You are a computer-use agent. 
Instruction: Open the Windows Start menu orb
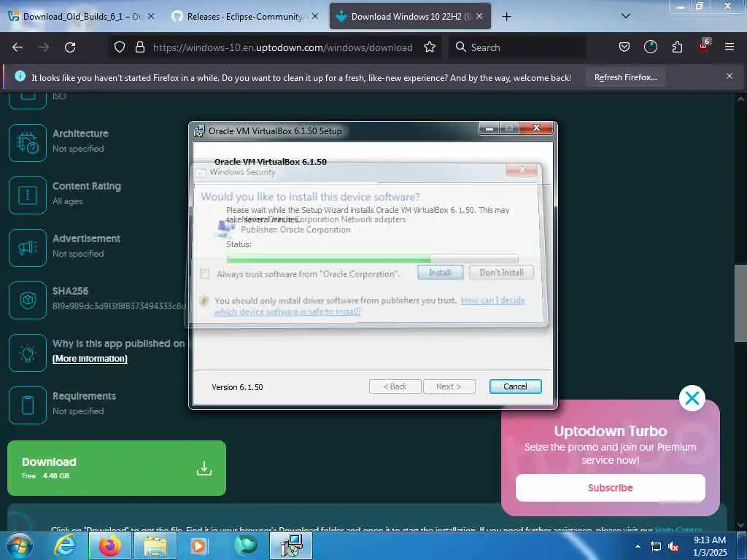(19, 546)
